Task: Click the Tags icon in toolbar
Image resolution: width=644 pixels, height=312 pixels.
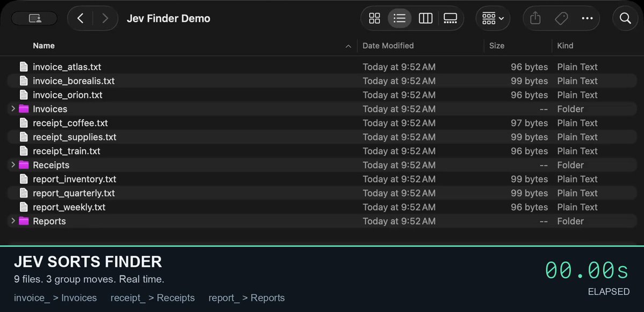Action: [561, 18]
